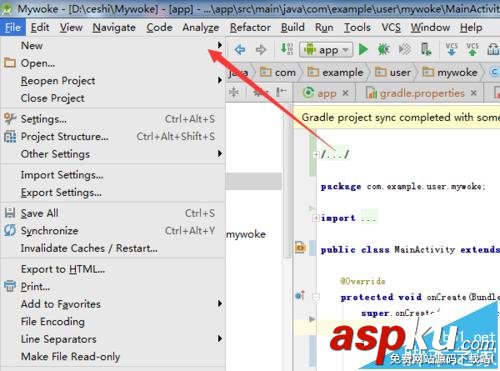Click the user breadcrumb folder
Image resolution: width=500 pixels, height=371 pixels.
393,72
